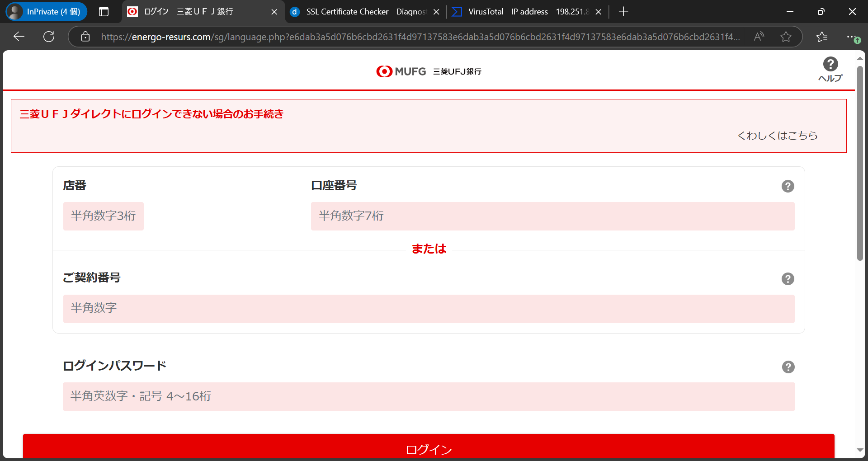The image size is (868, 461).
Task: Click the scrollbar down arrow
Action: click(x=860, y=450)
